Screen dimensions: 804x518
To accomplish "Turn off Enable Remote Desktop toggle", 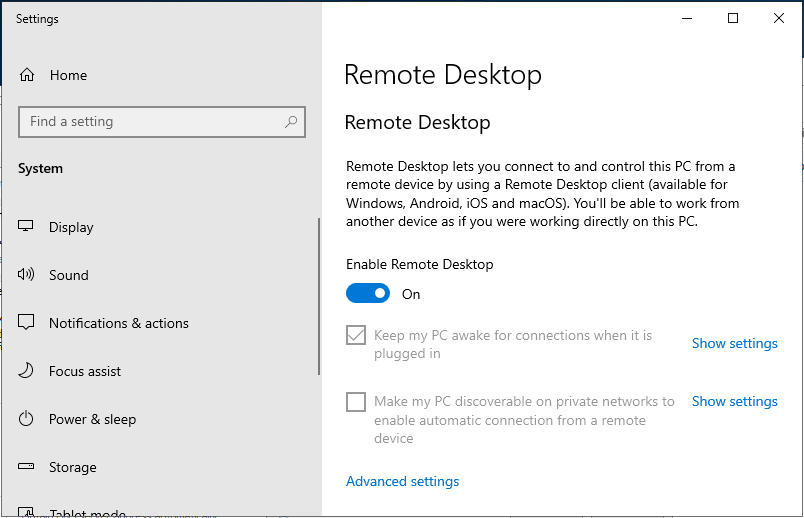I will (x=368, y=293).
